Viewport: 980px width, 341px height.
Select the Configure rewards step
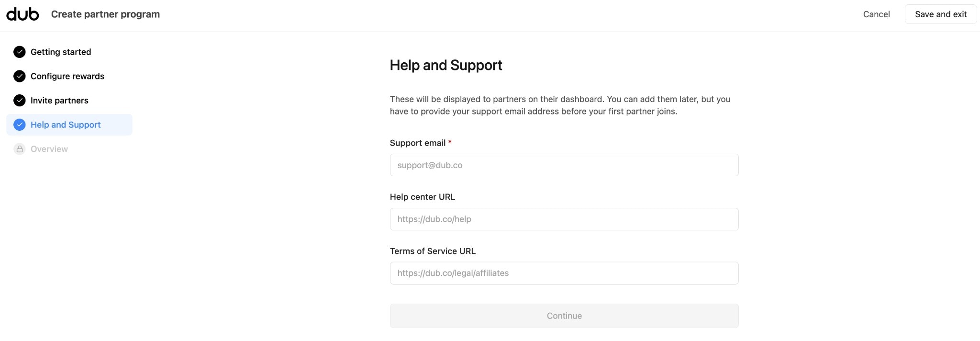(x=67, y=76)
